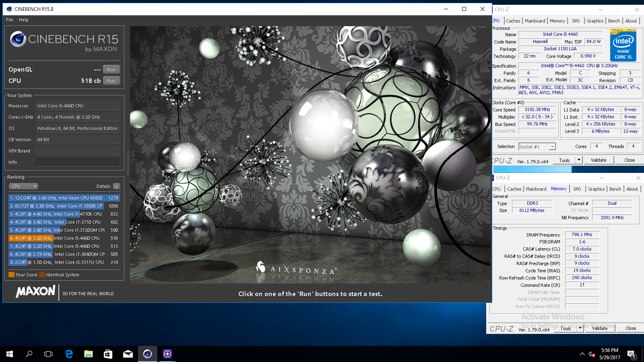644x362 pixels.
Task: Switch to CPU-Z taskbar icon
Action: tap(167, 354)
